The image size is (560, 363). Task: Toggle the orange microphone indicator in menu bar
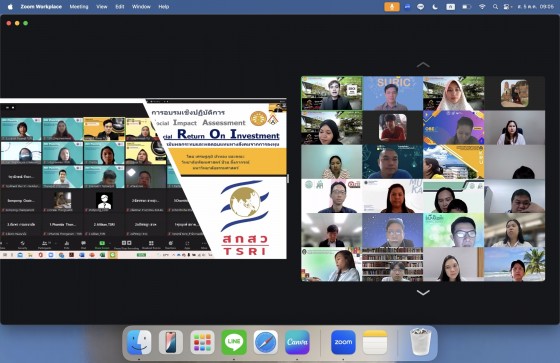click(x=392, y=7)
